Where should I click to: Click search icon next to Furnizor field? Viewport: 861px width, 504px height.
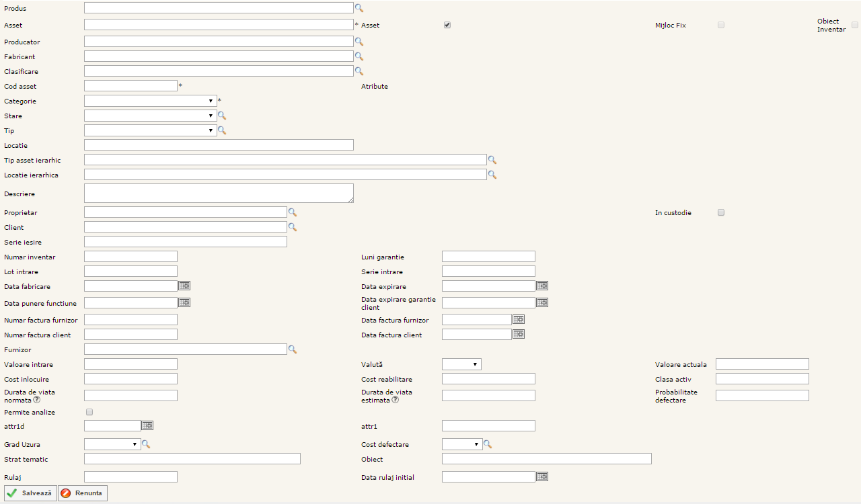tap(293, 349)
